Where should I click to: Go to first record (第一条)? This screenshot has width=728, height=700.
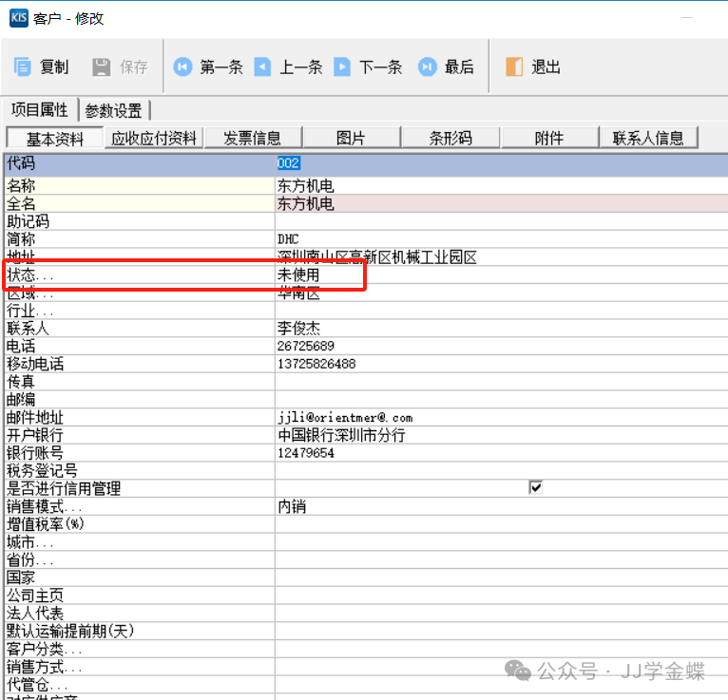pyautogui.click(x=182, y=66)
